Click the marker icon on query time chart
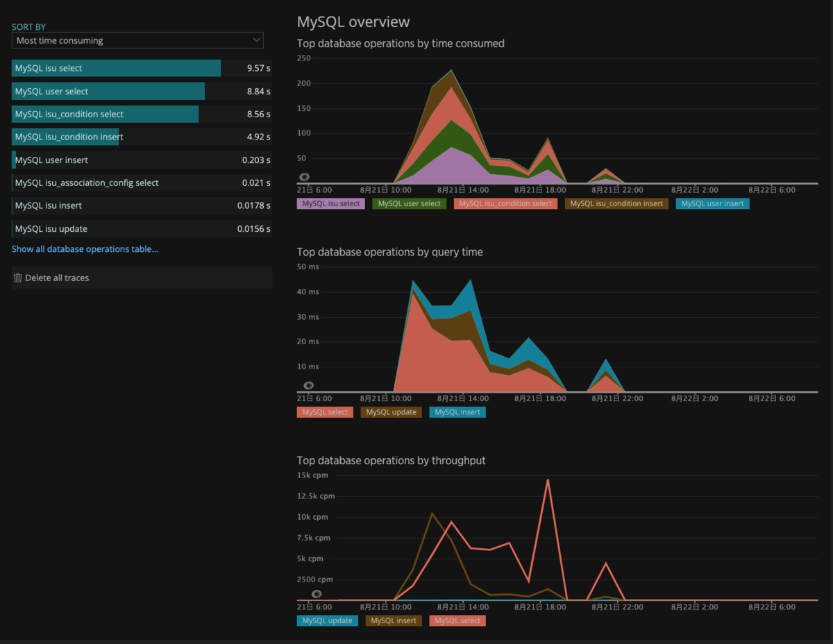833x644 pixels. click(x=308, y=385)
